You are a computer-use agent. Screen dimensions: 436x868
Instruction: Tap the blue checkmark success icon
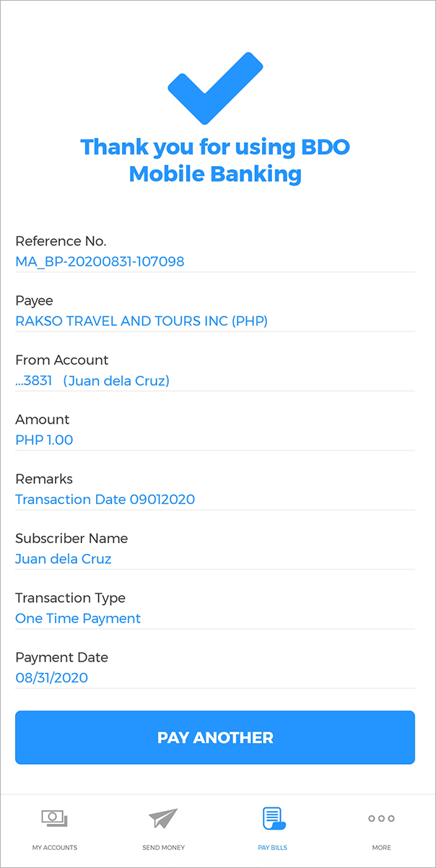pyautogui.click(x=215, y=87)
